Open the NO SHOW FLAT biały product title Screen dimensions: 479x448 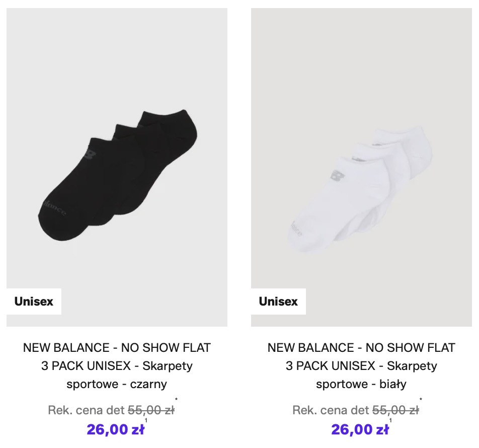coord(361,366)
